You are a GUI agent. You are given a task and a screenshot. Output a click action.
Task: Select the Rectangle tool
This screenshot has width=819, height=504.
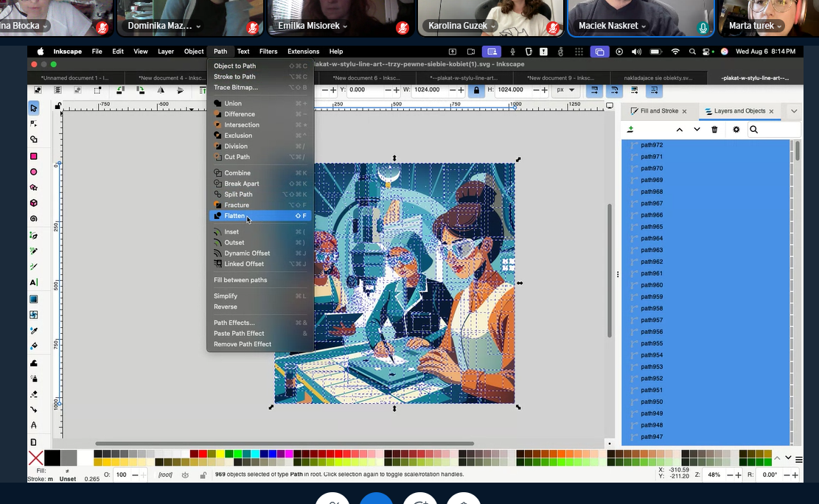coord(34,156)
